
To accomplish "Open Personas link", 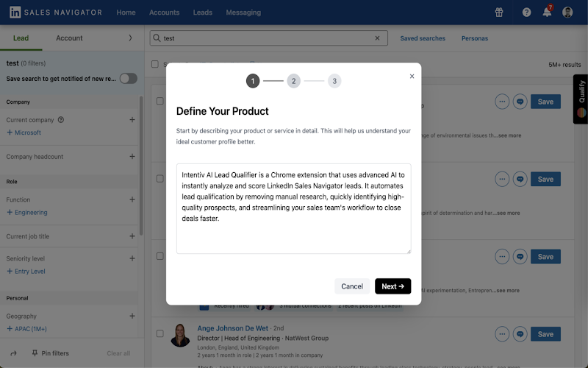I will [x=475, y=38].
